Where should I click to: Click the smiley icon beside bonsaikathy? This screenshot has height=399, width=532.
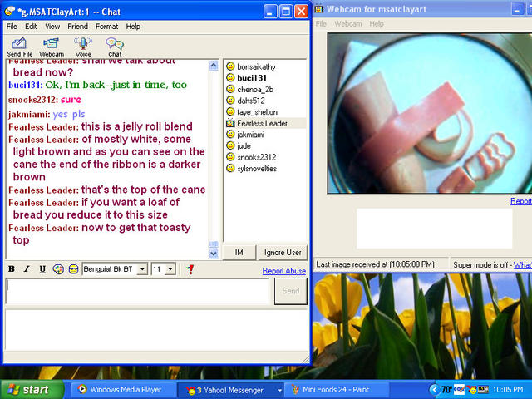tap(230, 66)
